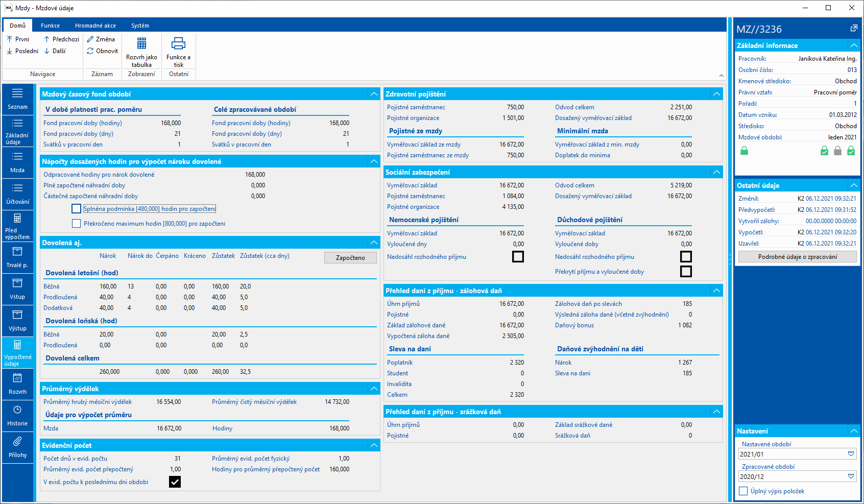
Task: Collapse the Sociální zabezpečení section
Action: coord(716,172)
